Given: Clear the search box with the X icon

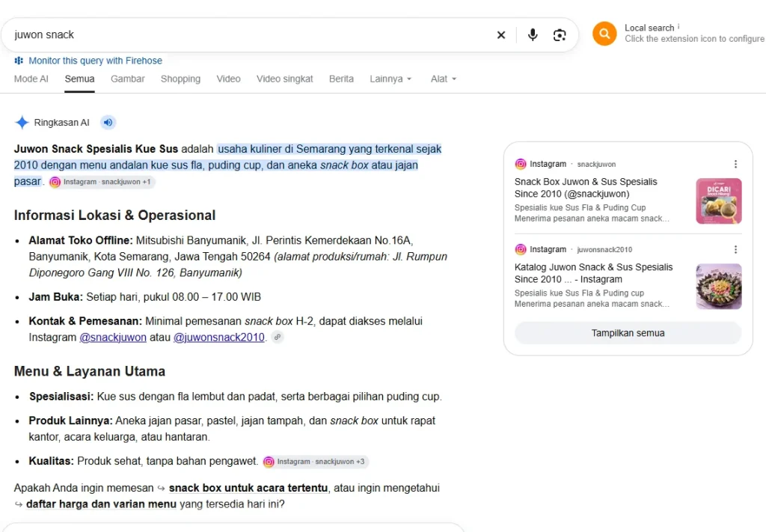Looking at the screenshot, I should (500, 35).
